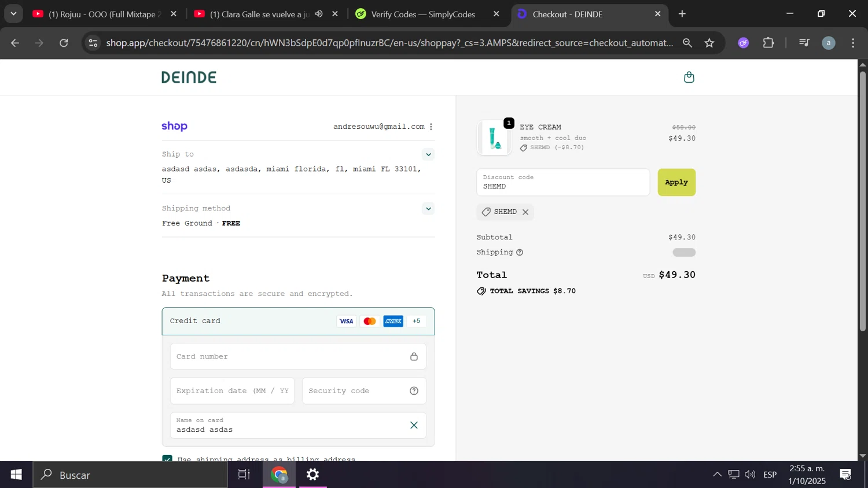The width and height of the screenshot is (868, 488).
Task: Go back to previous page
Action: point(15,43)
